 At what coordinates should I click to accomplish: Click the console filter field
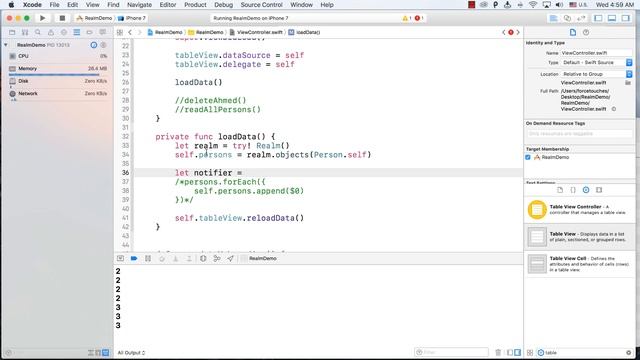[x=451, y=352]
